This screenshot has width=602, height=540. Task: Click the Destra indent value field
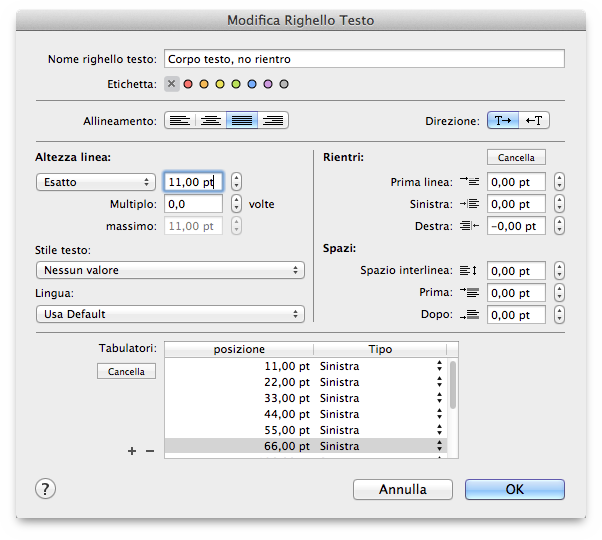516,226
